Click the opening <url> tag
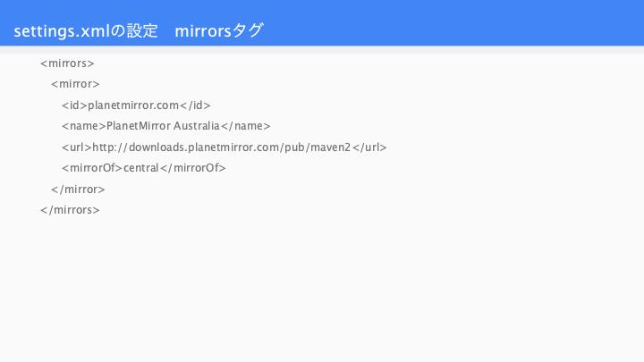The image size is (644, 362). pos(77,147)
